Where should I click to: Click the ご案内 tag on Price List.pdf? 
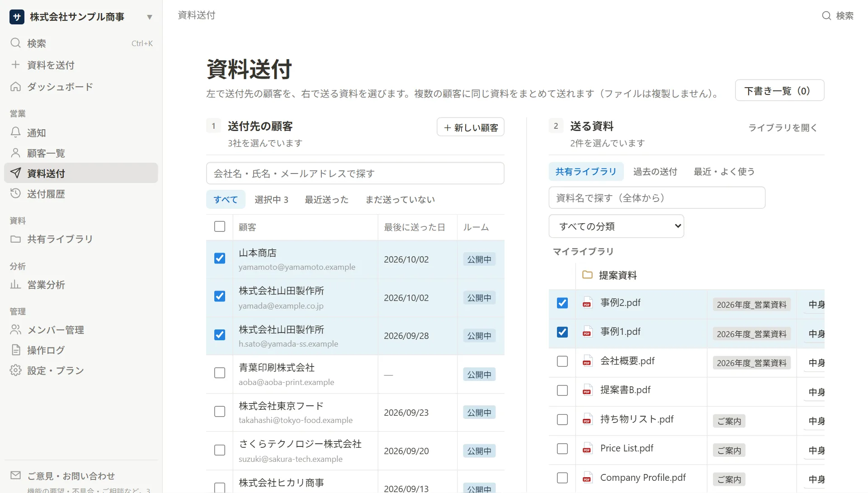(x=729, y=450)
